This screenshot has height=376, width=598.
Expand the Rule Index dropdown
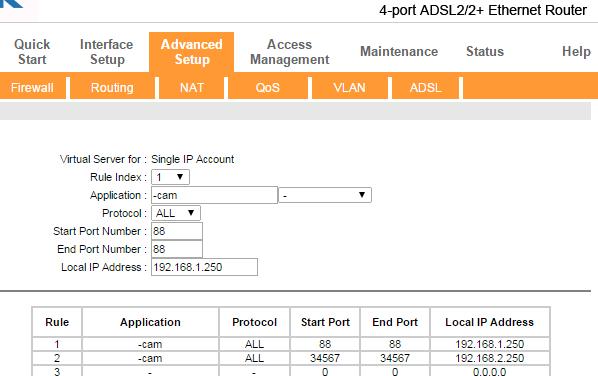click(170, 177)
